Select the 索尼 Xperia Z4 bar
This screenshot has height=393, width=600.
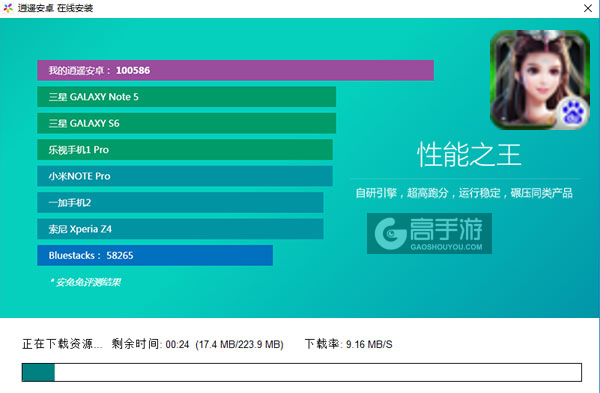pos(180,229)
